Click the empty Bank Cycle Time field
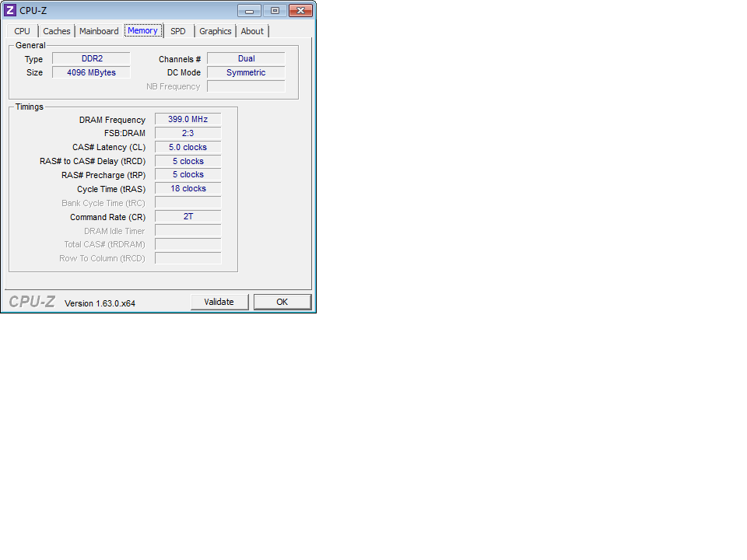Viewport: 747px width, 560px height. tap(188, 203)
